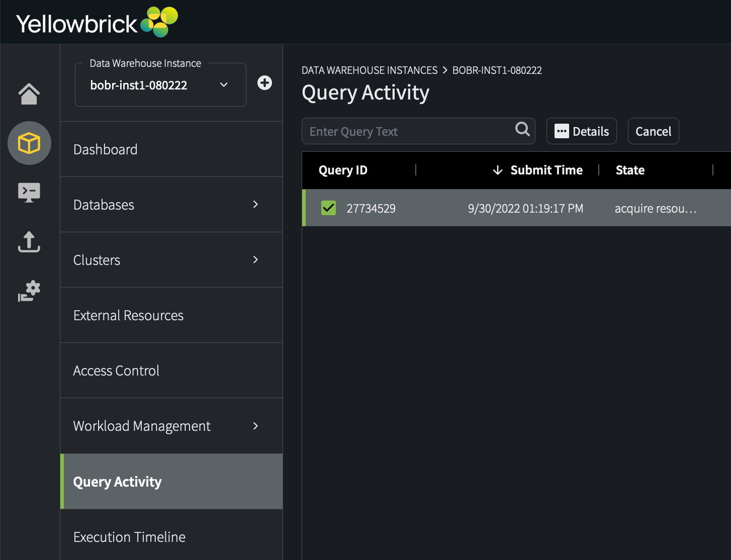Expand the Clusters submenu chevron
The width and height of the screenshot is (731, 560).
pos(255,259)
